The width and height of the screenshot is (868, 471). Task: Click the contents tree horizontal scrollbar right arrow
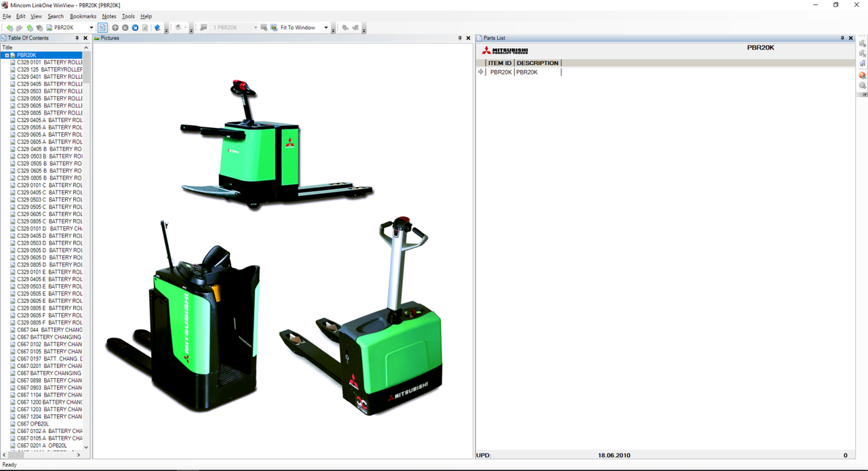click(x=79, y=455)
